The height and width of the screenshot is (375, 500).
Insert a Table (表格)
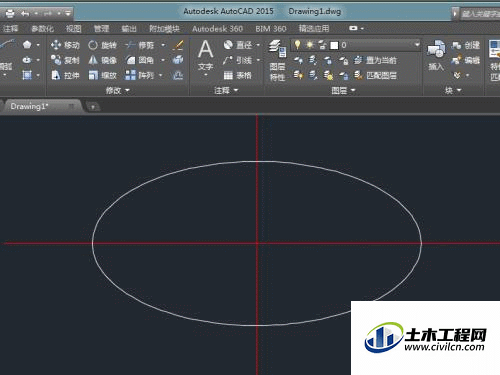tap(238, 76)
